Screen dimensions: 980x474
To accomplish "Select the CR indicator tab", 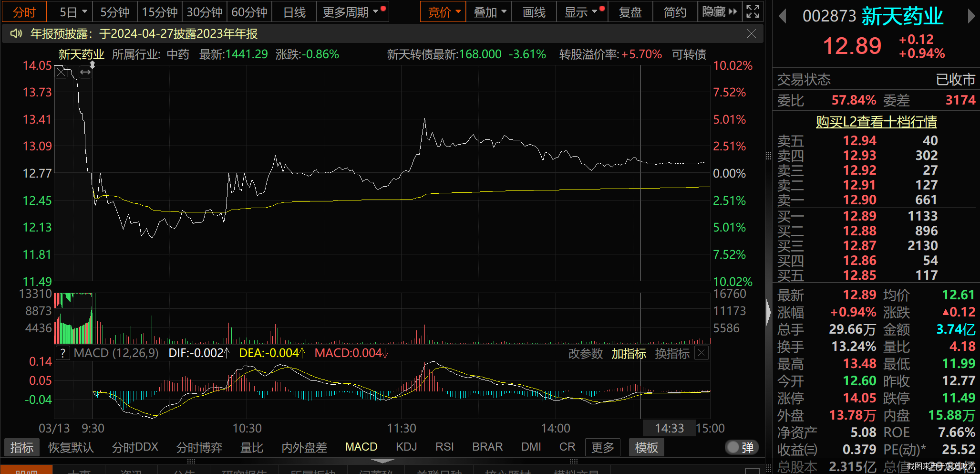I will pos(567,447).
